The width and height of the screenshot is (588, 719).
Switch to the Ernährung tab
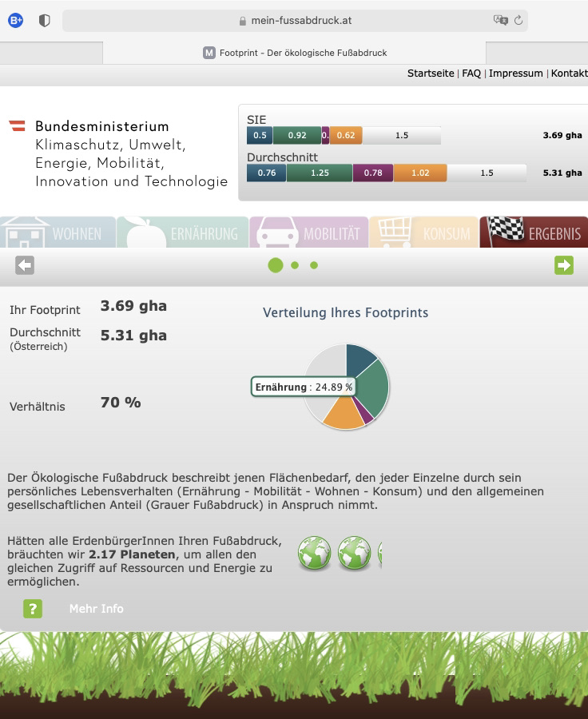pyautogui.click(x=184, y=232)
